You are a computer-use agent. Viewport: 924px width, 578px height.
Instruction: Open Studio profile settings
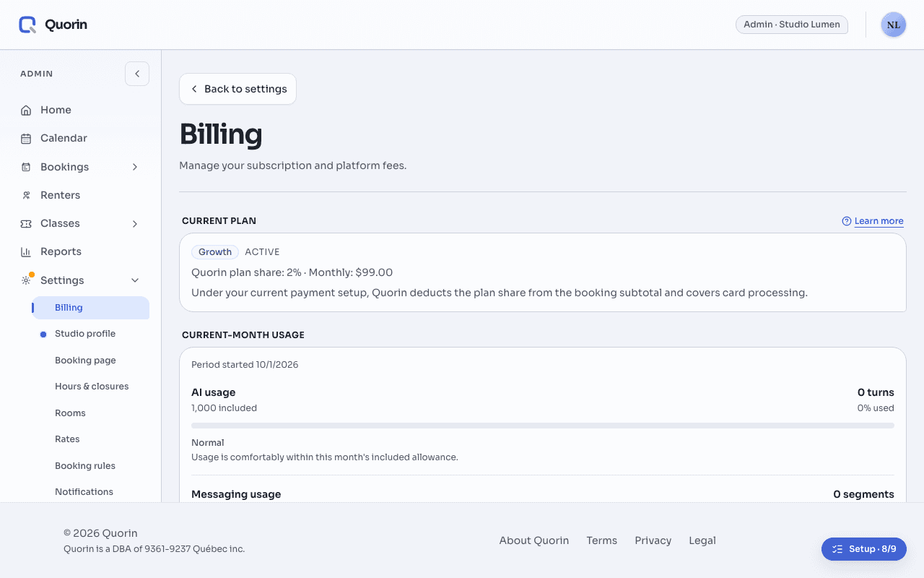[90, 334]
